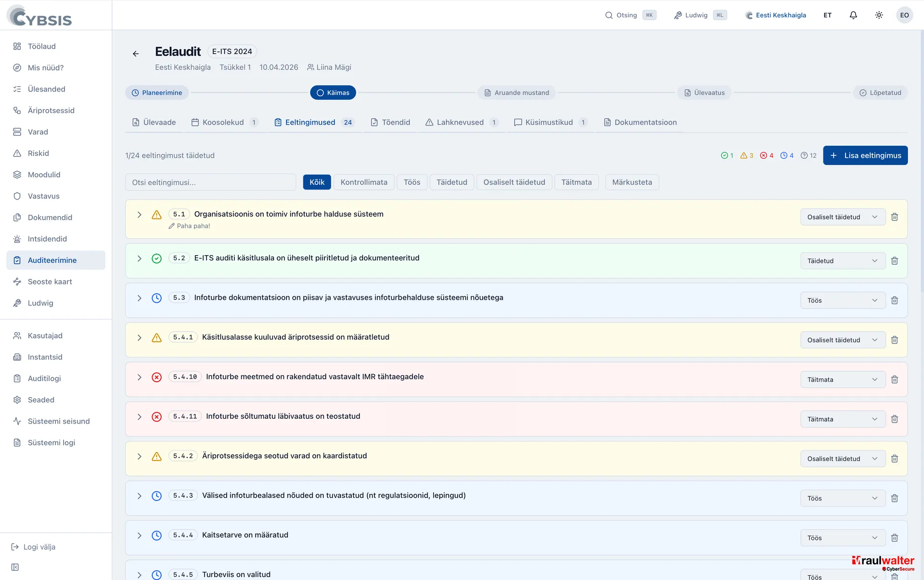Open Töös status dropdown for requirement 5.3
The image size is (924, 580).
(x=843, y=300)
